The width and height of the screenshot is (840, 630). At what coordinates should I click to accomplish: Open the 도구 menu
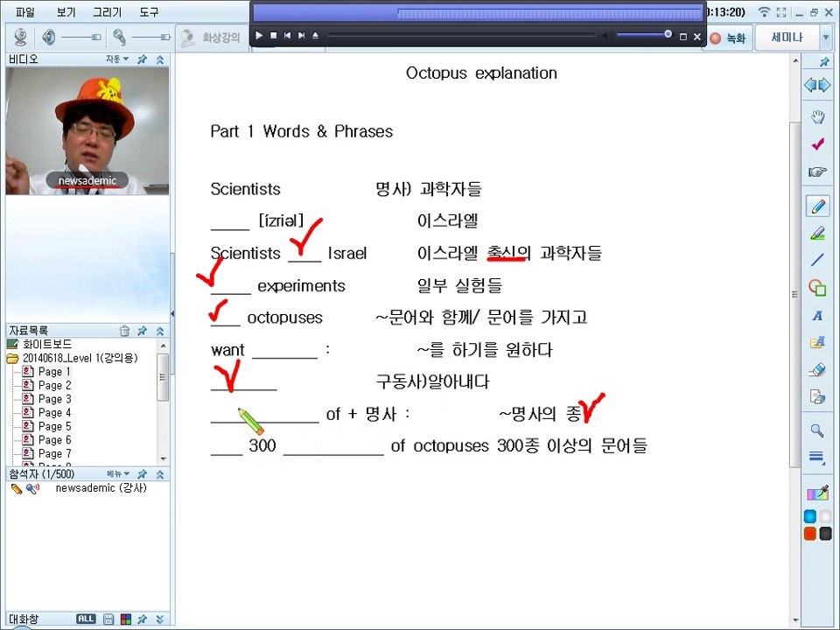point(149,11)
